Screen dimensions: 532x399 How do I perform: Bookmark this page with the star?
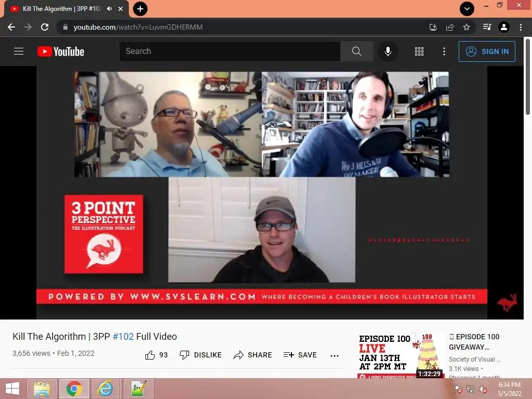[x=467, y=27]
